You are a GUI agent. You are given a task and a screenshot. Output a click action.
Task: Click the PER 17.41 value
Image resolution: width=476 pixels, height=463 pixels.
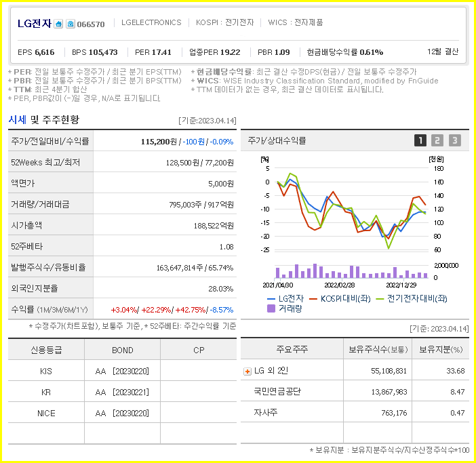[153, 52]
